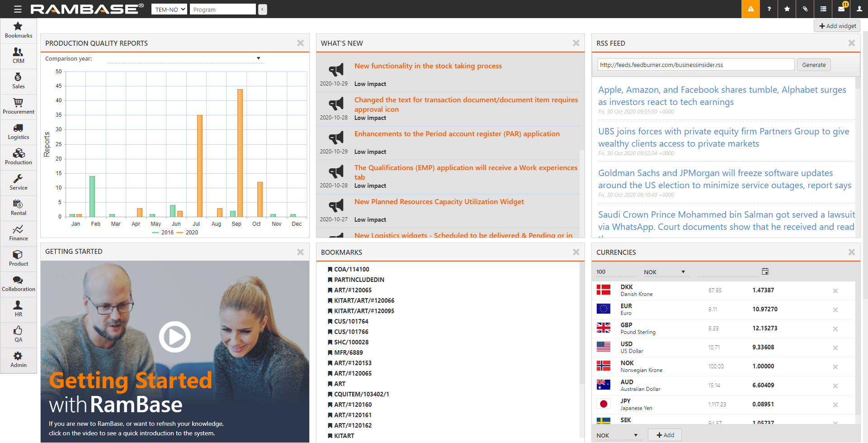Toggle the 2016 series in chart legend
This screenshot has width=868, height=443.
[x=163, y=233]
